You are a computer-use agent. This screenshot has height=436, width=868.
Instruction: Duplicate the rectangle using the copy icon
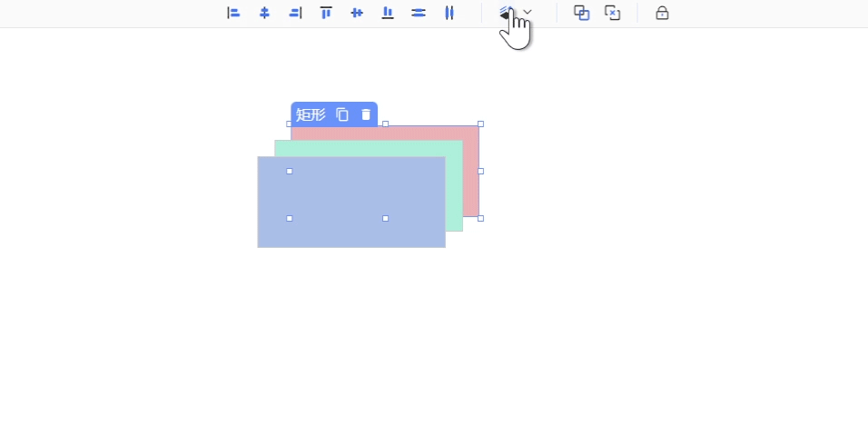[342, 114]
